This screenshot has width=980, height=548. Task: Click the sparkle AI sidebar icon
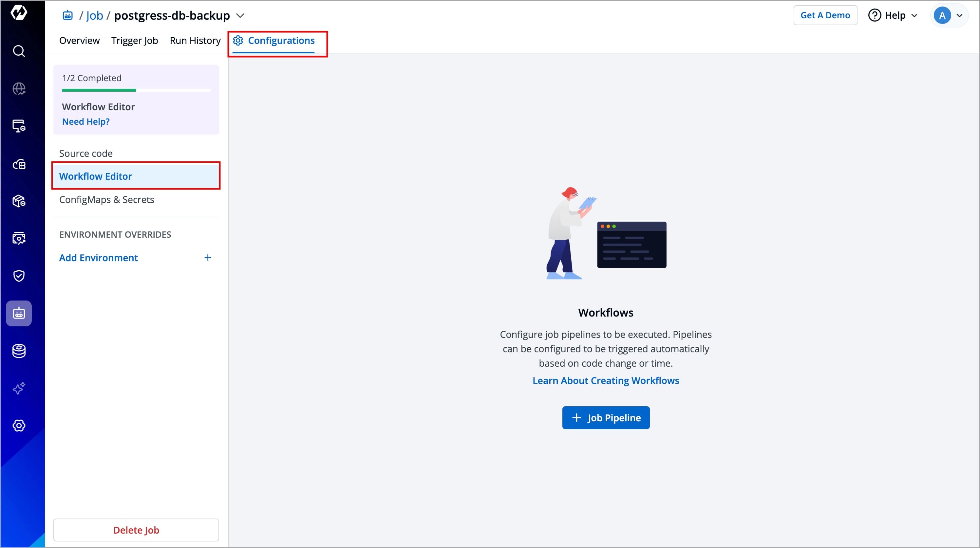click(19, 388)
